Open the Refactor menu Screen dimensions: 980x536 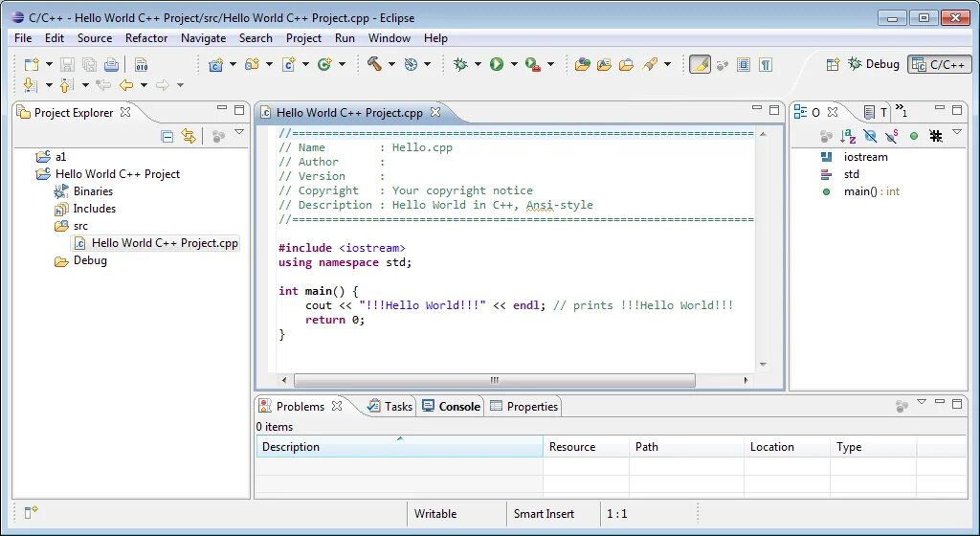tap(146, 38)
